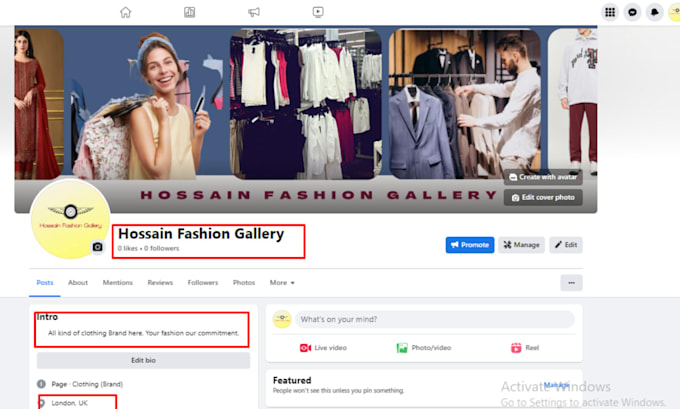The width and height of the screenshot is (680, 409).
Task: Open the Photos tab
Action: (x=244, y=283)
